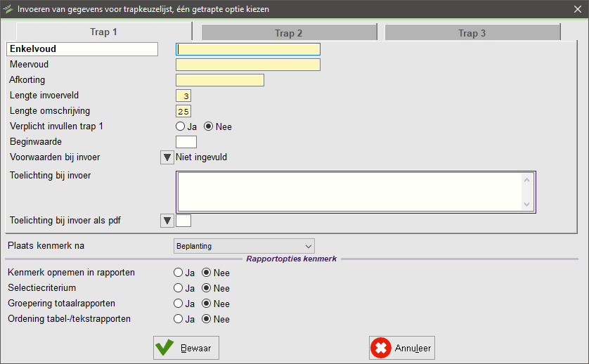Select Nee for Ordening tabel-/tekstrapporten
589x364 pixels.
[x=208, y=319]
